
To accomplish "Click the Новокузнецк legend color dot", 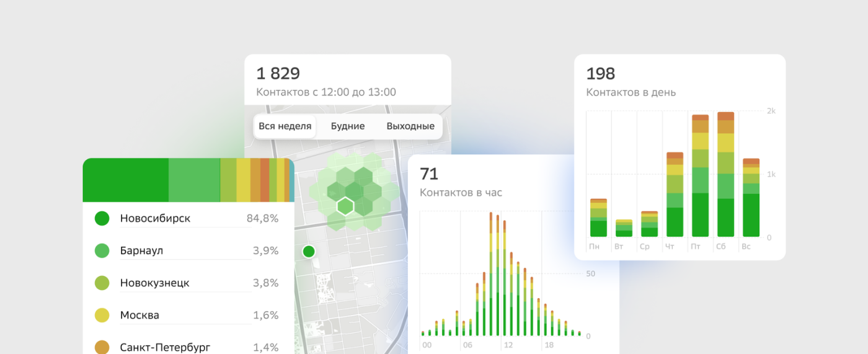I will (x=102, y=283).
